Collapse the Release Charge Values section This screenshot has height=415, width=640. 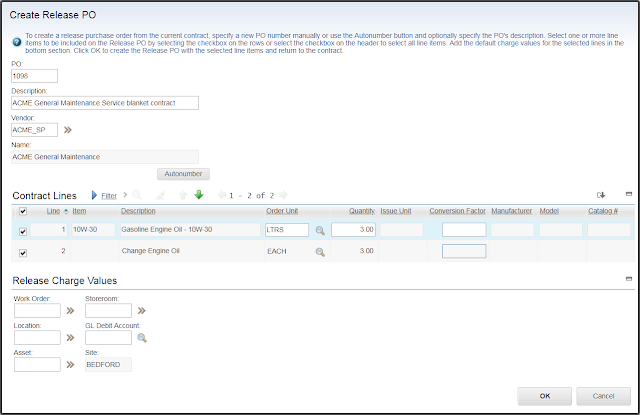coord(629,279)
